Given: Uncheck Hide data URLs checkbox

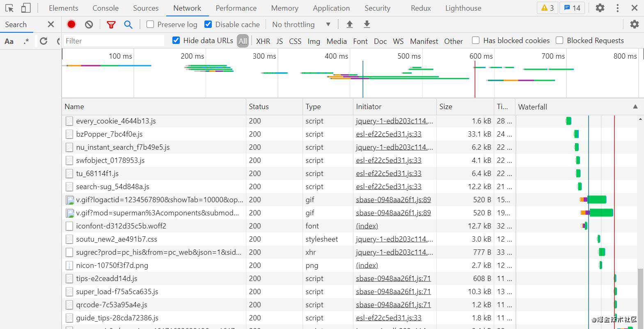Looking at the screenshot, I should pyautogui.click(x=176, y=40).
